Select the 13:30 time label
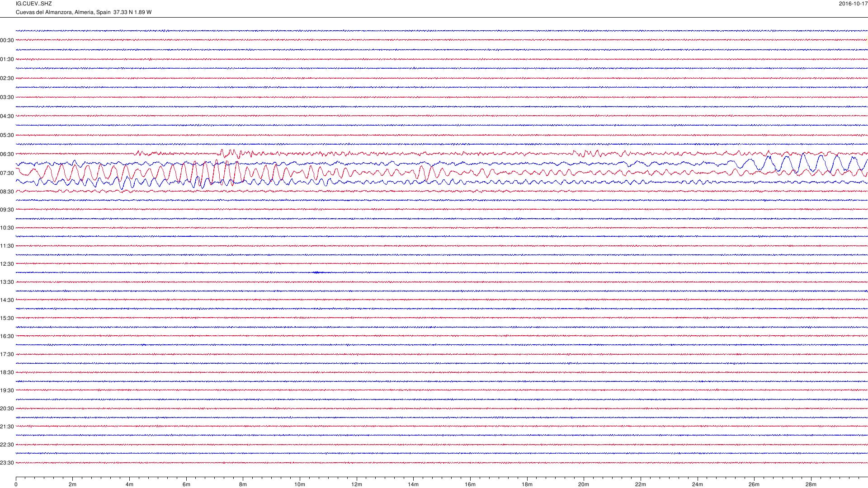Viewport: 868px width, 488px height. 7,282
